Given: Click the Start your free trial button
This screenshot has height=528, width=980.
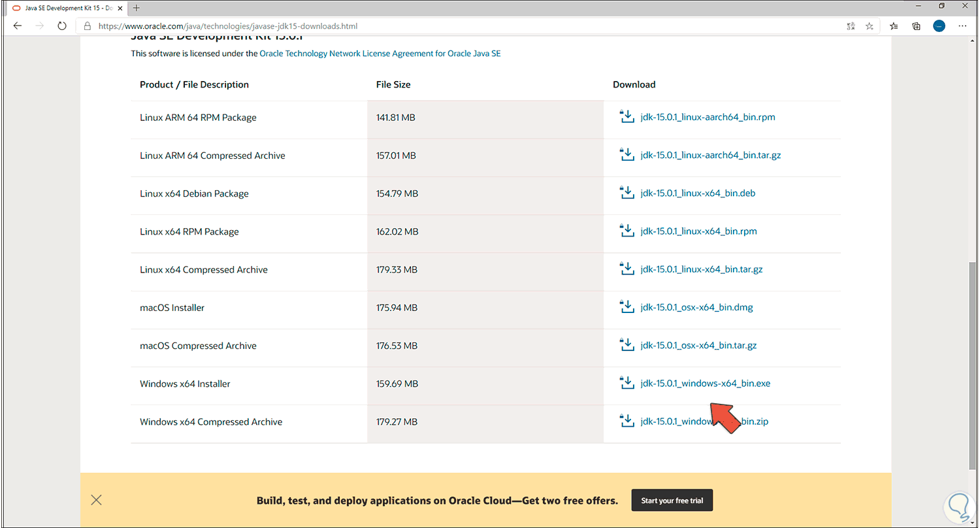Looking at the screenshot, I should [x=672, y=501].
